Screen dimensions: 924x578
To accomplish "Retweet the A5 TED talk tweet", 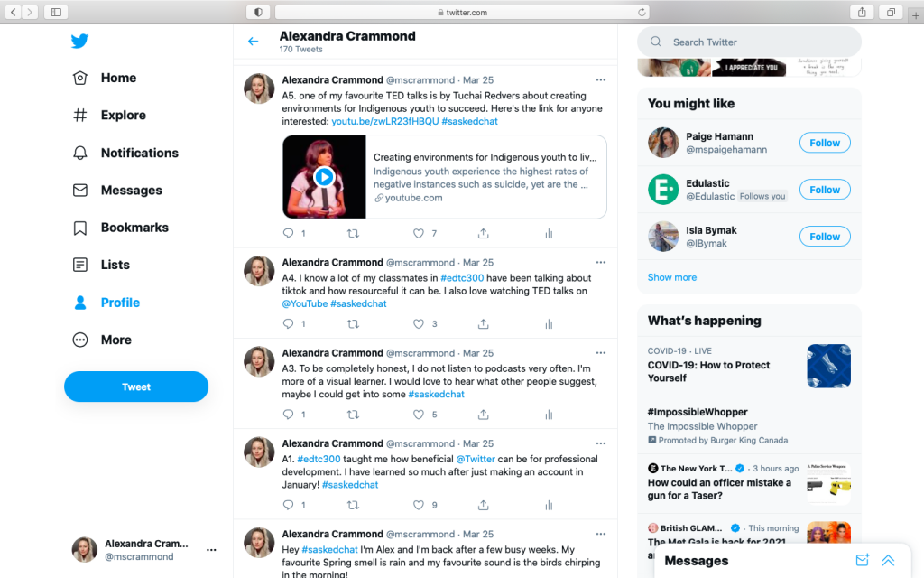I will 353,234.
